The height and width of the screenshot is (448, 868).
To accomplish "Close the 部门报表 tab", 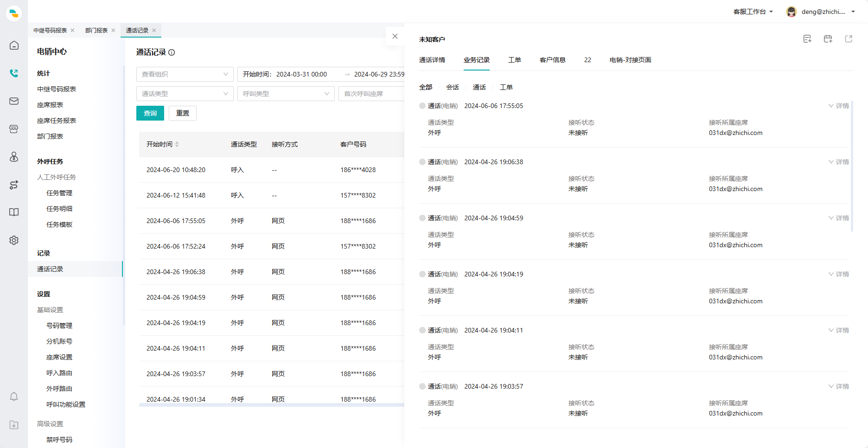I will pos(113,30).
